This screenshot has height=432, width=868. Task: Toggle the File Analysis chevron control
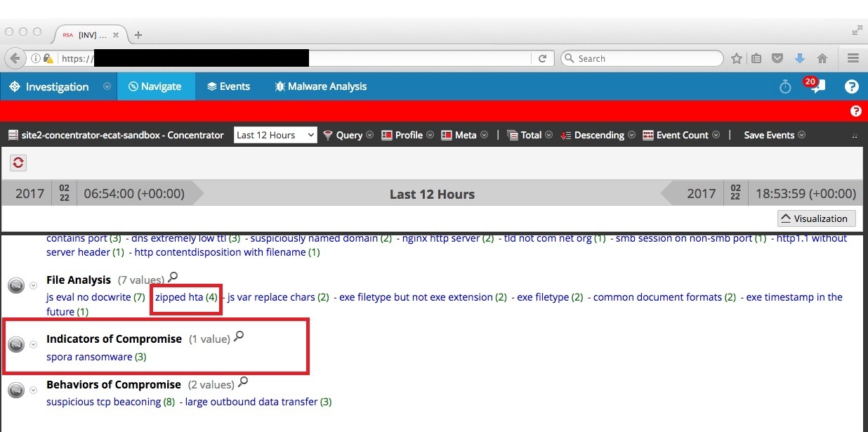(32, 286)
